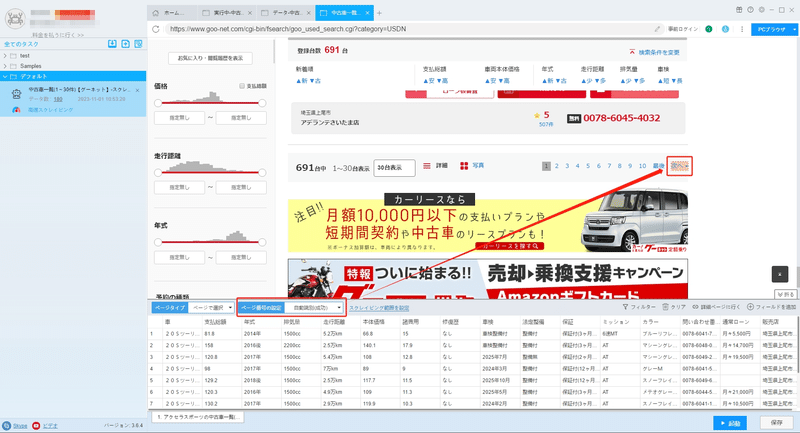The image size is (800, 433).
Task: Sort 年式 by newest ▲新
Action: [x=547, y=81]
